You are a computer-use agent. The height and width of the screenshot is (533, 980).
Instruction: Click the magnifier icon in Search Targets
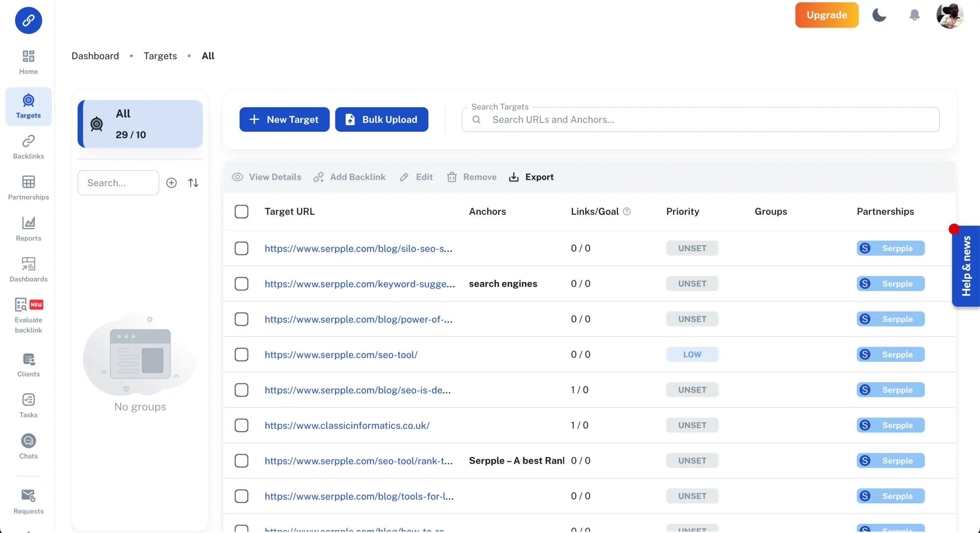tap(476, 119)
